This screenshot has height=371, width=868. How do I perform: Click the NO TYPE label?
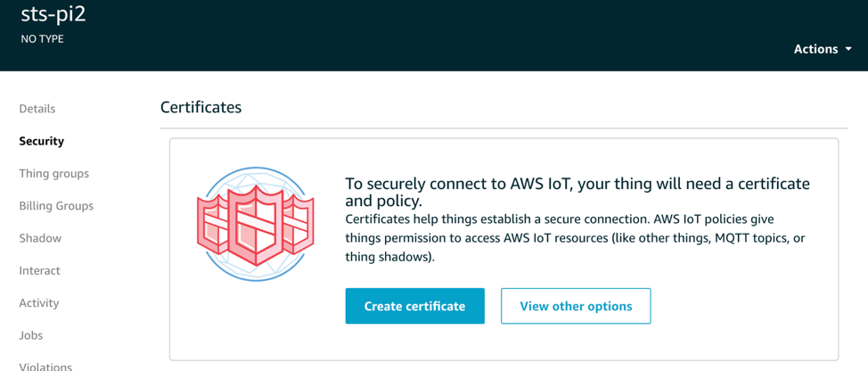(x=42, y=39)
